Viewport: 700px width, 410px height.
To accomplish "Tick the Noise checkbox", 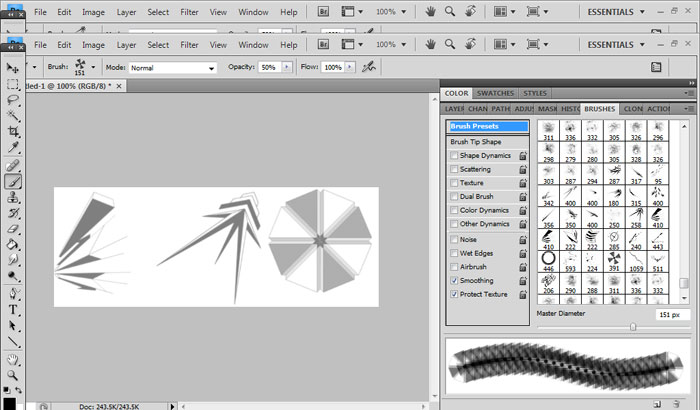I will 454,239.
